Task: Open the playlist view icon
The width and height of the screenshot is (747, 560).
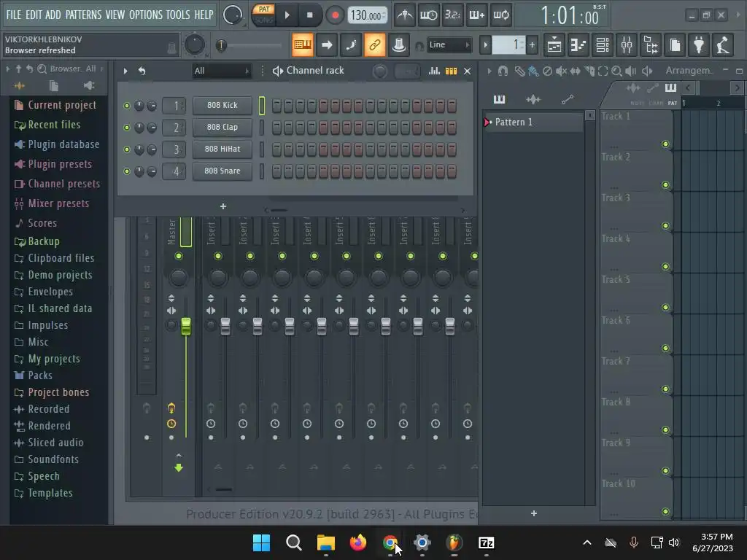Action: tap(554, 45)
